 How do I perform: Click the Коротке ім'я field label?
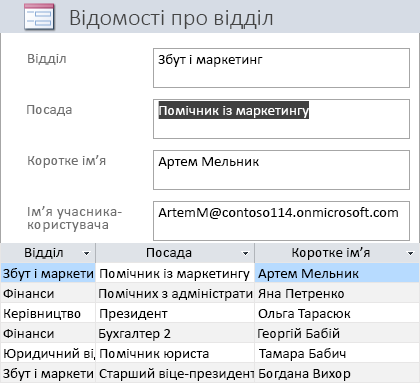66,161
